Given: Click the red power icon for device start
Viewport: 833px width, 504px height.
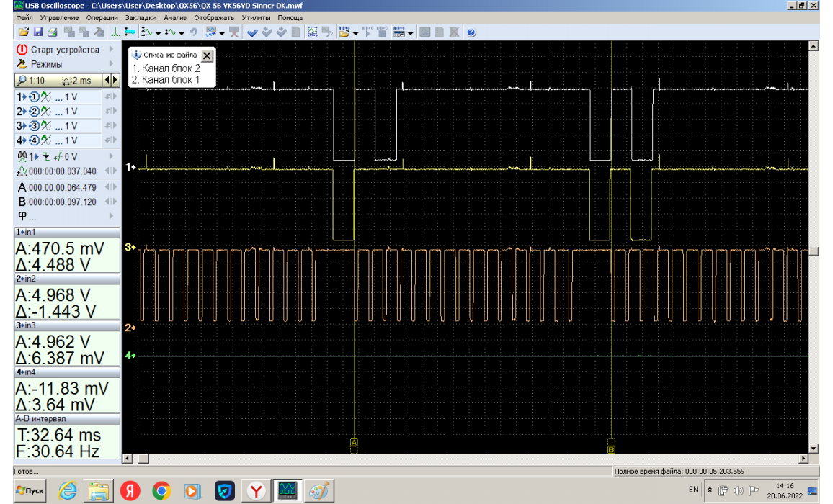Looking at the screenshot, I should coord(22,50).
